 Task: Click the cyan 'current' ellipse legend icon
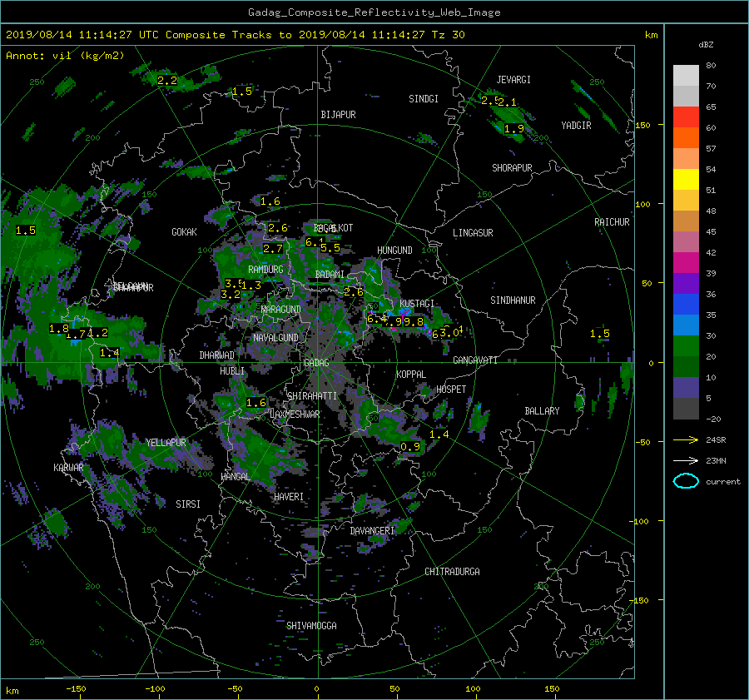click(686, 481)
